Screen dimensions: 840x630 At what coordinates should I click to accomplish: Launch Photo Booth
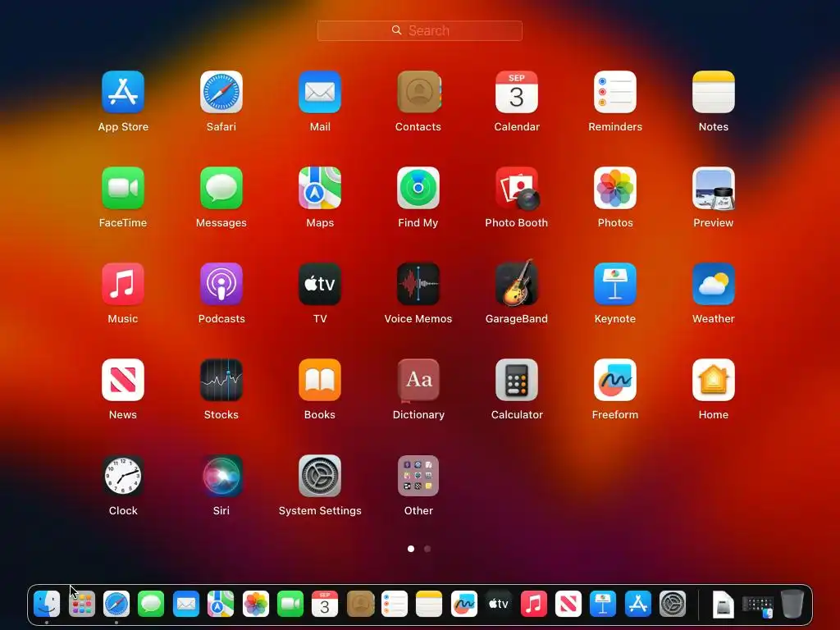pyautogui.click(x=517, y=188)
